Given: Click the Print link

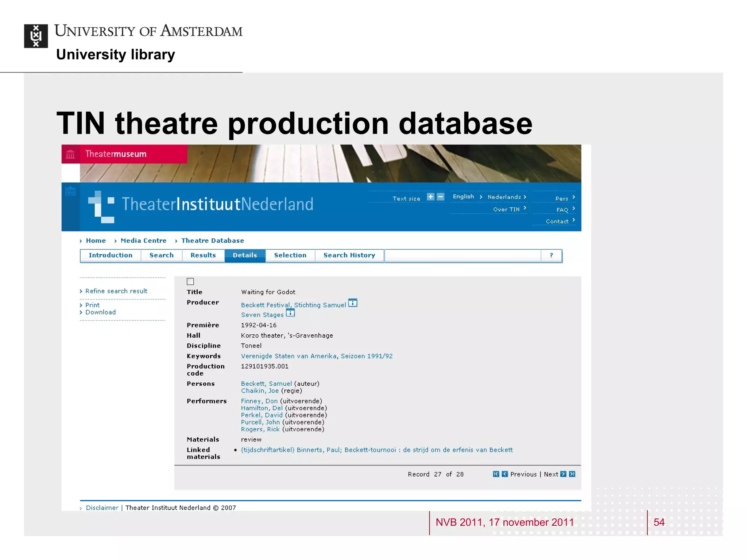Looking at the screenshot, I should pyautogui.click(x=92, y=305).
